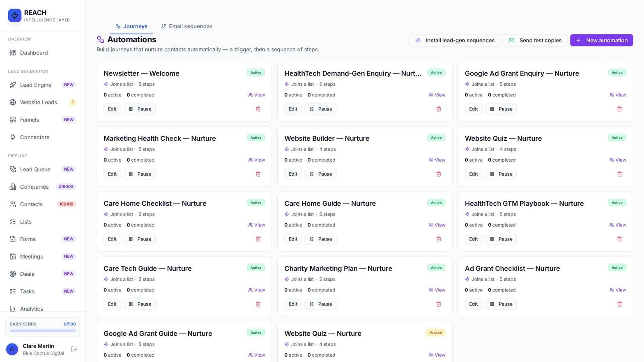The width and height of the screenshot is (644, 362).
Task: Open Lead Engine in the sidebar
Action: (x=43, y=85)
